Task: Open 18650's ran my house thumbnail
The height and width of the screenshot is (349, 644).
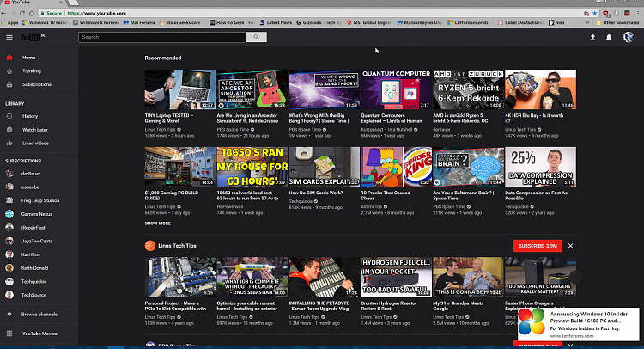Action: [252, 167]
